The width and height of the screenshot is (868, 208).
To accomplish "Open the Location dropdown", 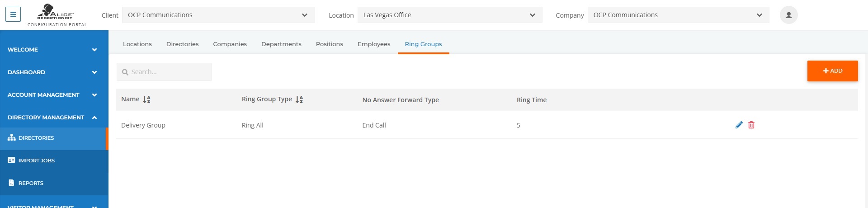I will click(450, 15).
